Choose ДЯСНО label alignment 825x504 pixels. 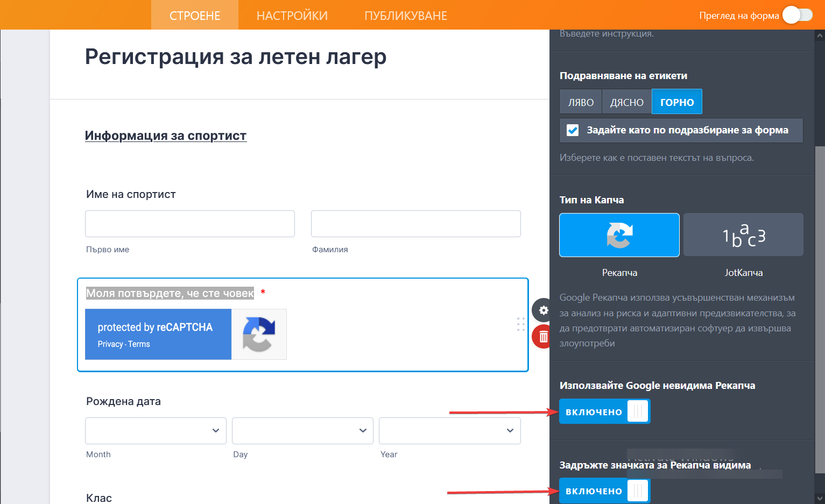(626, 102)
